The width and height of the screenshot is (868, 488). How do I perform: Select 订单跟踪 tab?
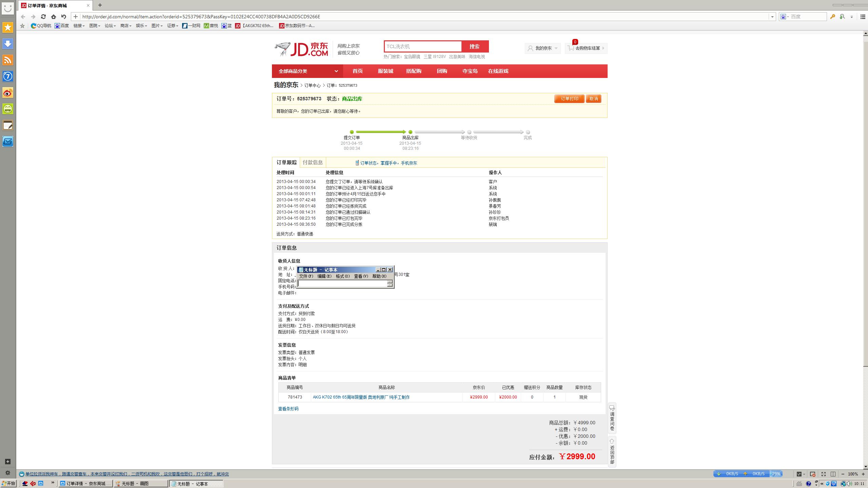pyautogui.click(x=287, y=162)
